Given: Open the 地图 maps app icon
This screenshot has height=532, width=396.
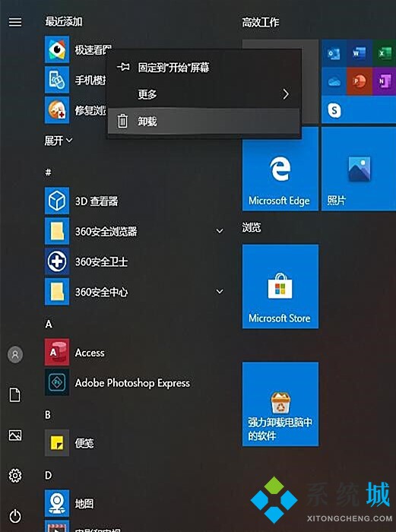Looking at the screenshot, I should tap(57, 503).
